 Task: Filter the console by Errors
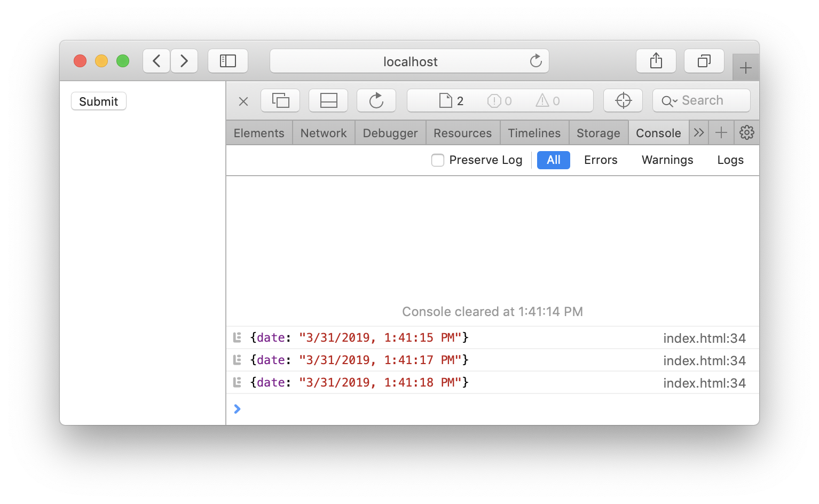click(x=601, y=160)
